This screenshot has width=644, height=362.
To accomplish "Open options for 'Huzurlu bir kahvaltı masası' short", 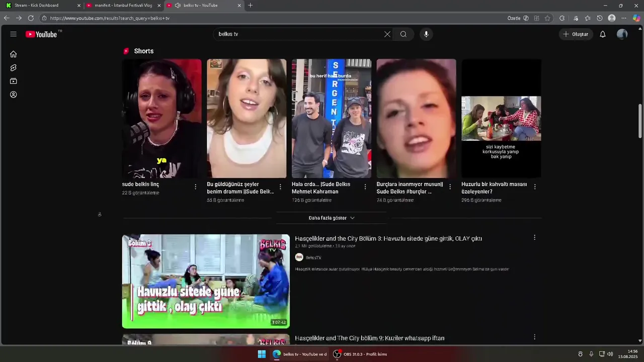I will pos(535,187).
